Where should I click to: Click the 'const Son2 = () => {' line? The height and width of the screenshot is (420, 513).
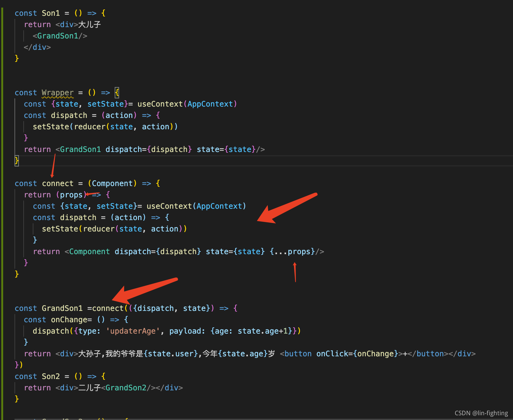[60, 376]
